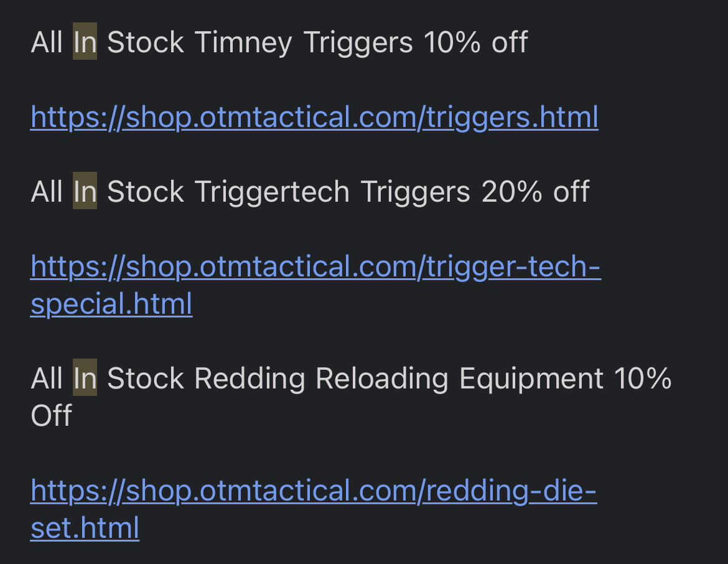Open the redding-die- link's first line

314,491
